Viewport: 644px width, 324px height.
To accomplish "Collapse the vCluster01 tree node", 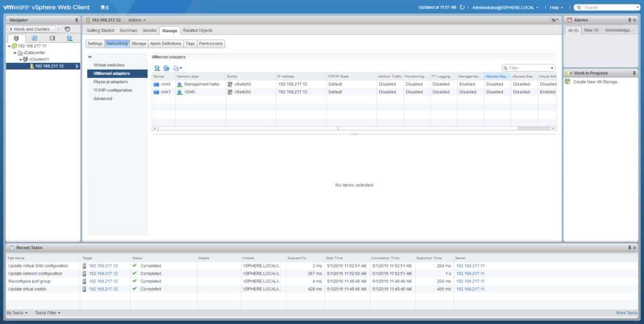I will [x=21, y=60].
